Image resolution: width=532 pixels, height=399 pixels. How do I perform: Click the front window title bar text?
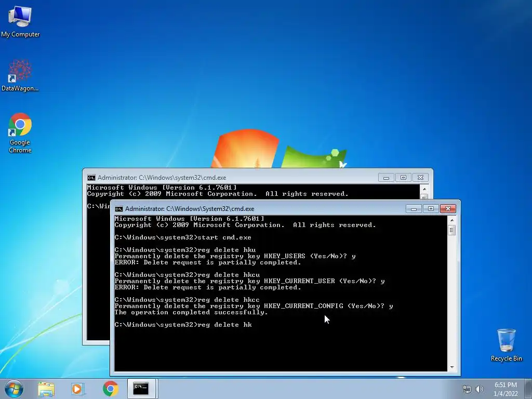pyautogui.click(x=190, y=209)
